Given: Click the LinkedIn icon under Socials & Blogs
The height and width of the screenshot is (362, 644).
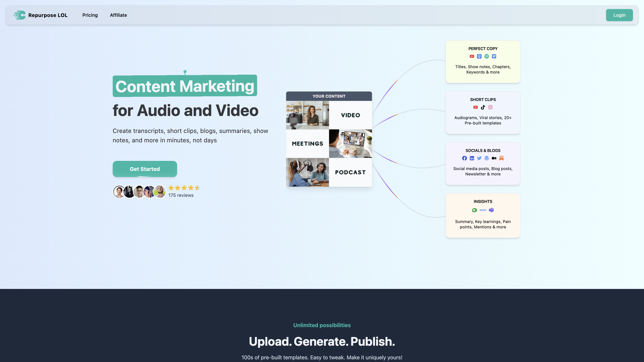Looking at the screenshot, I should (472, 158).
